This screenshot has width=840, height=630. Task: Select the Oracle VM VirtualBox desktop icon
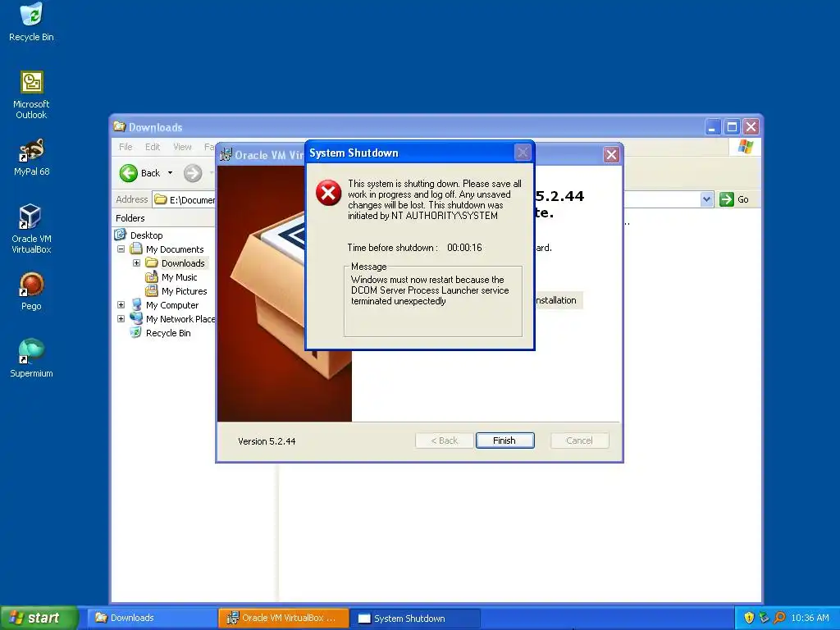pos(31,229)
